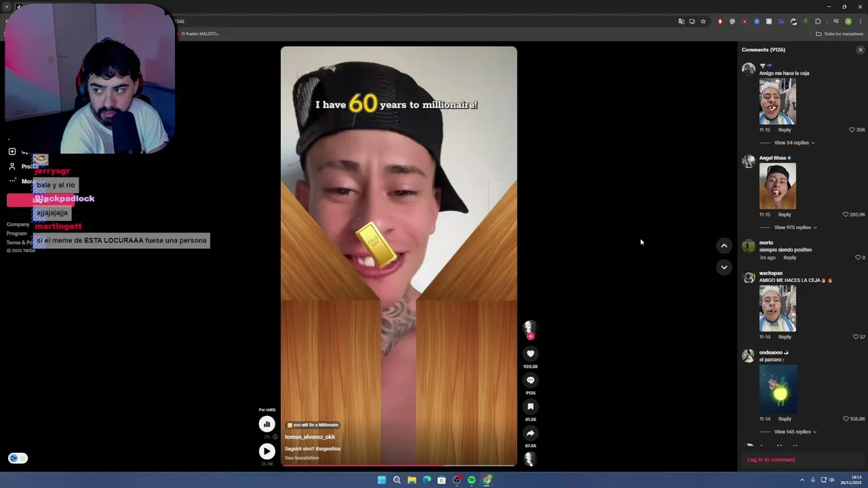Screen dimensions: 868x488
Task: Reply to Angel Rivas's comment
Action: tap(785, 214)
